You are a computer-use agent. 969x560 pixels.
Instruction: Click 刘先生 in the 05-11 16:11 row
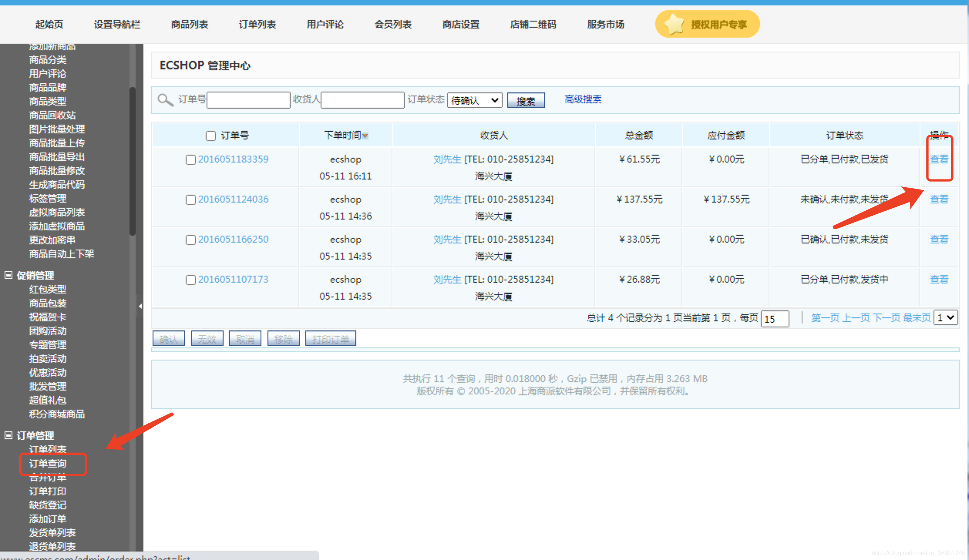coord(447,159)
